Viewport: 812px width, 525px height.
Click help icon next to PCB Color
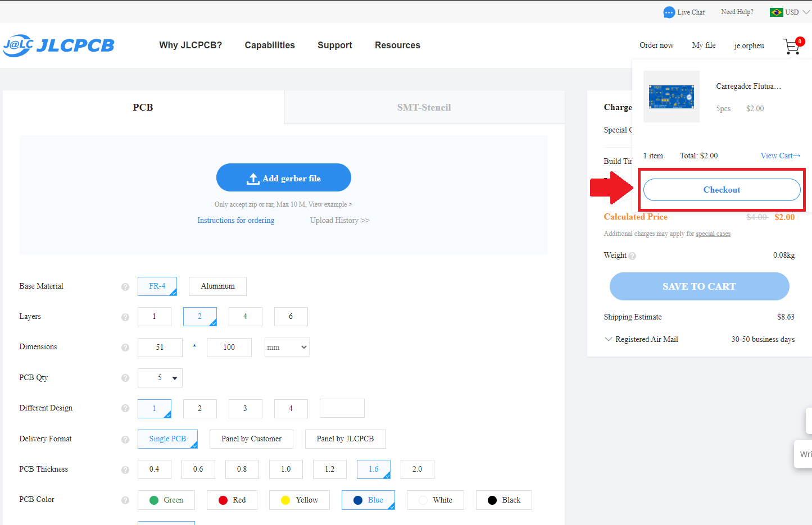(125, 500)
